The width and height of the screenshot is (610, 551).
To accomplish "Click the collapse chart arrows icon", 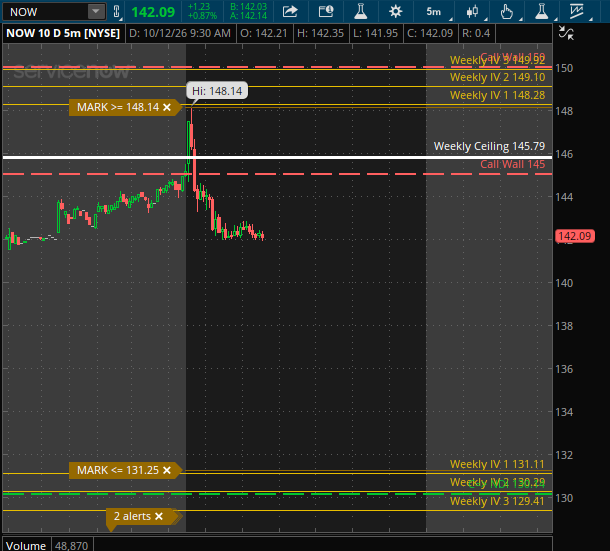I will click(566, 33).
